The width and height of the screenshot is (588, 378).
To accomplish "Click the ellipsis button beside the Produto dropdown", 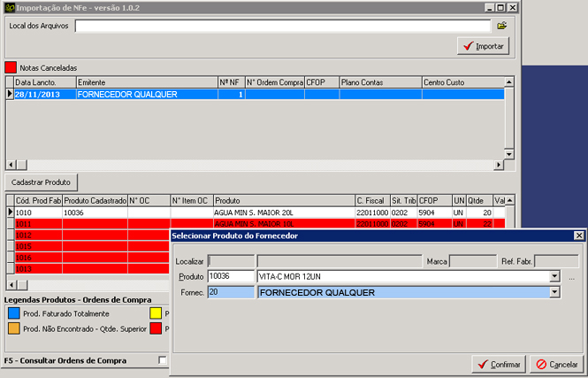I will point(572,277).
